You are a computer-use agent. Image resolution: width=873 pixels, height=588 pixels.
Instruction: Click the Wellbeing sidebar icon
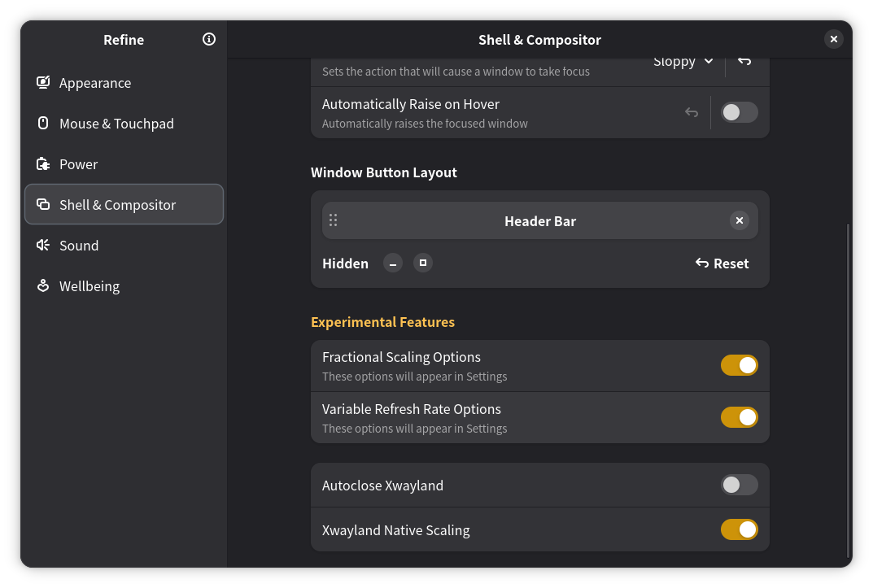coord(43,285)
